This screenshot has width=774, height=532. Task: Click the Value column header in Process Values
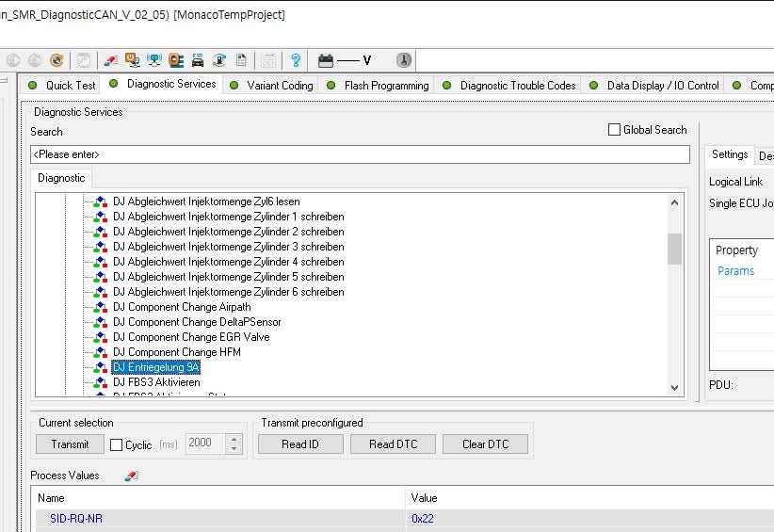coord(589,498)
